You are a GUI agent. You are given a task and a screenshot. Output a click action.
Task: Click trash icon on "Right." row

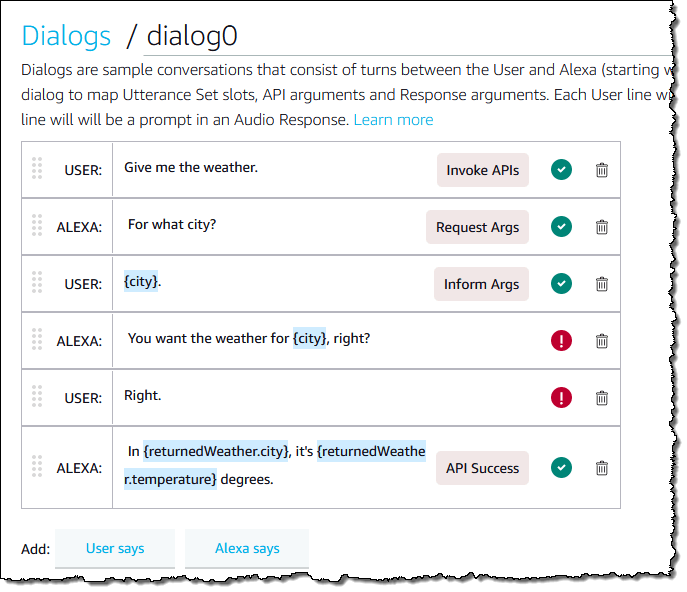tap(602, 398)
